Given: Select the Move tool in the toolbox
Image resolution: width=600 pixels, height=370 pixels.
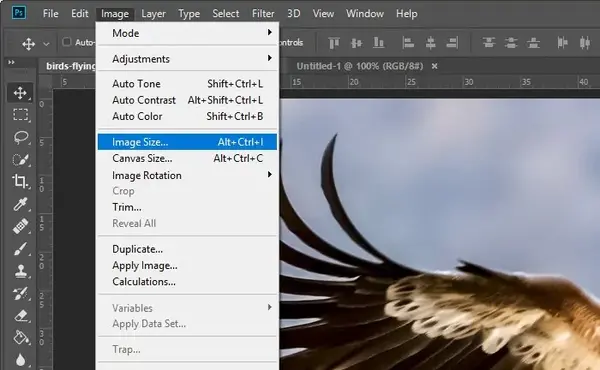Looking at the screenshot, I should coord(20,93).
